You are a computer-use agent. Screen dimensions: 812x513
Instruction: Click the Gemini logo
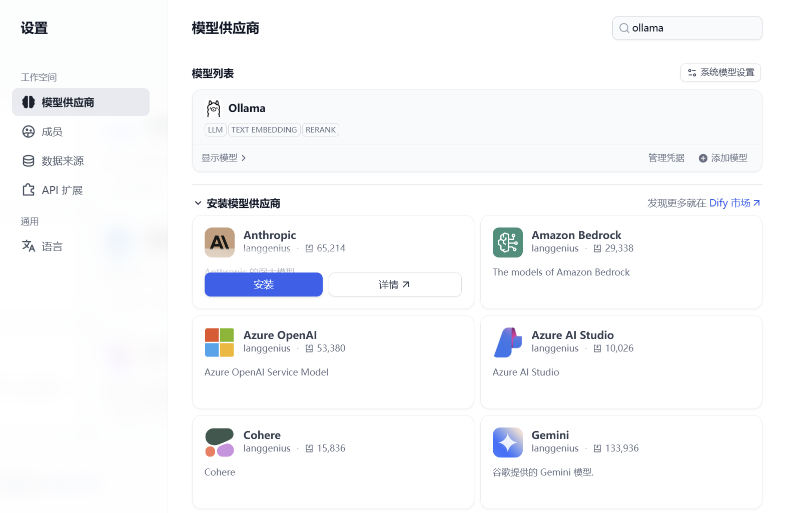[x=508, y=442]
